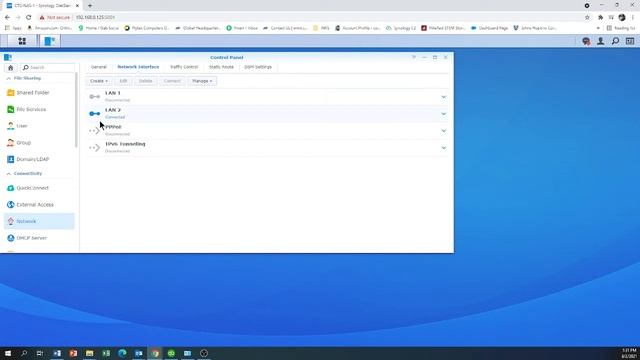
Task: Open the Synology C2 bookmark
Action: tap(401, 28)
